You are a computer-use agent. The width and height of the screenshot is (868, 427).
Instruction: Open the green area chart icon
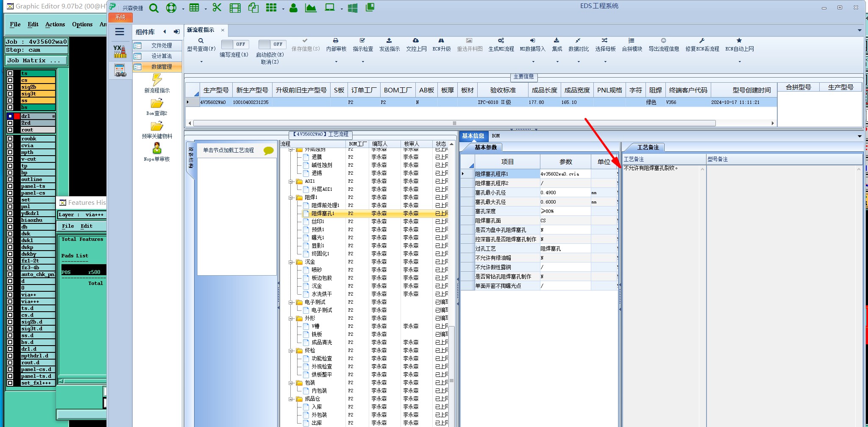[311, 8]
